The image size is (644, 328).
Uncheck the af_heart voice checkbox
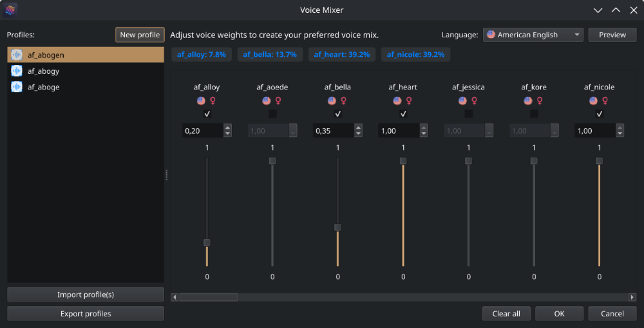(x=403, y=114)
